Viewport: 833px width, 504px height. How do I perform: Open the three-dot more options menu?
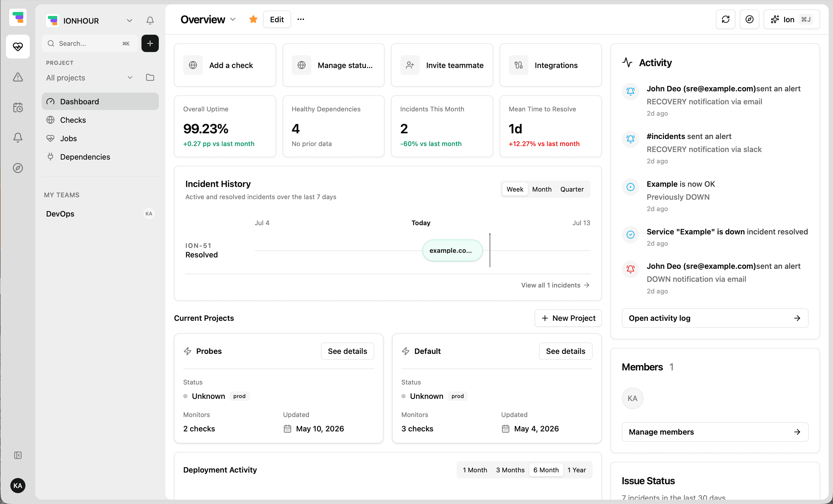[x=301, y=19]
